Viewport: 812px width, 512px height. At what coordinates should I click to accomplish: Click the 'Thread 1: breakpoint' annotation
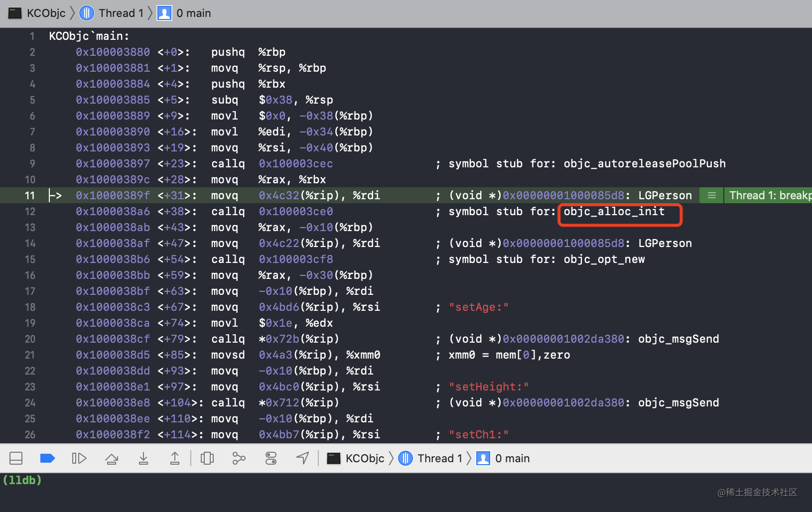[769, 195]
